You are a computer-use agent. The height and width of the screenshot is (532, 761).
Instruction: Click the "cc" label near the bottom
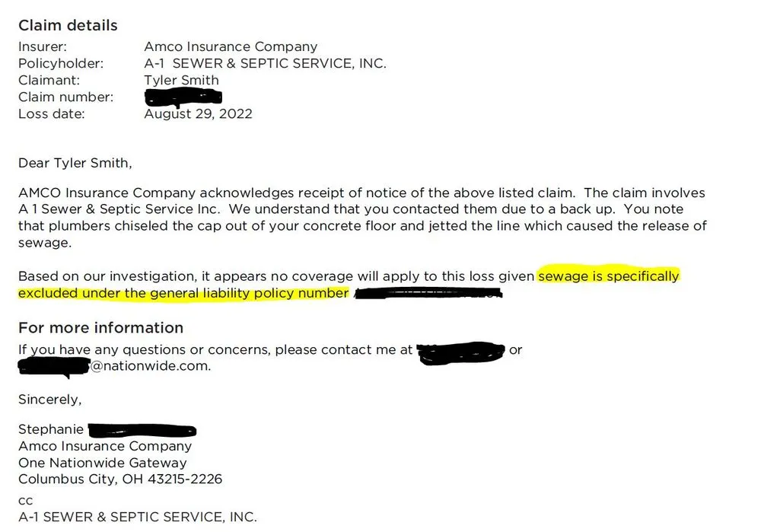25,500
